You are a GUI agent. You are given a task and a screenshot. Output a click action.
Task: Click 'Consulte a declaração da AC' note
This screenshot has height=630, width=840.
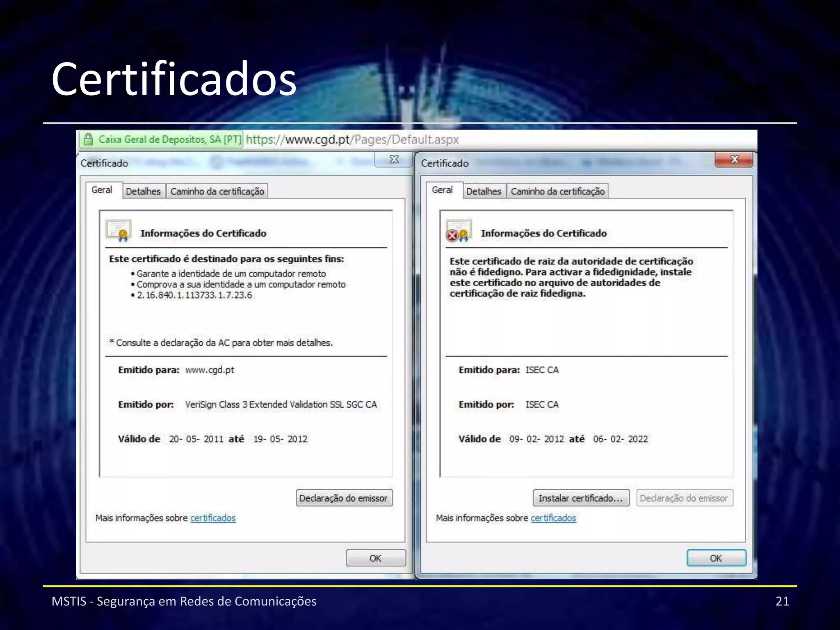tap(221, 343)
